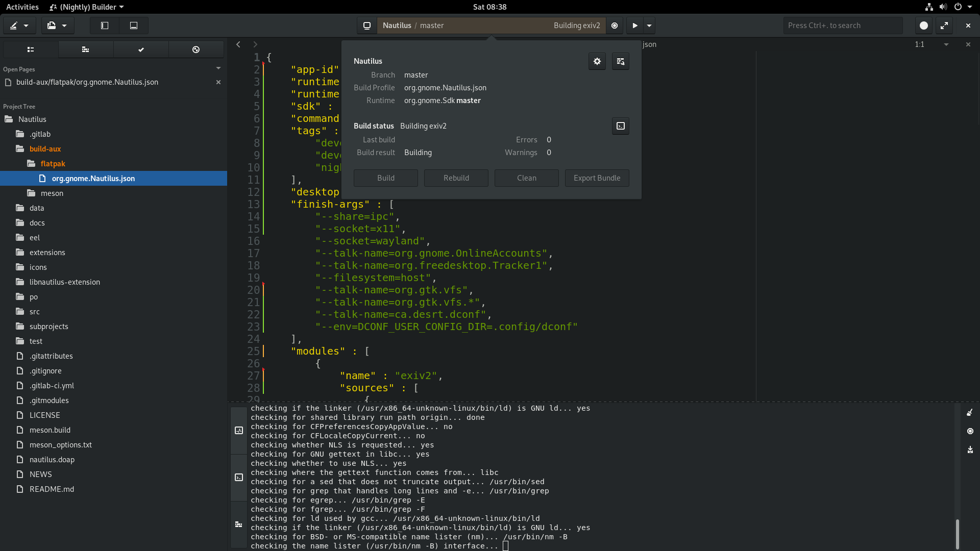Click the Export Bundle button

coord(597,178)
